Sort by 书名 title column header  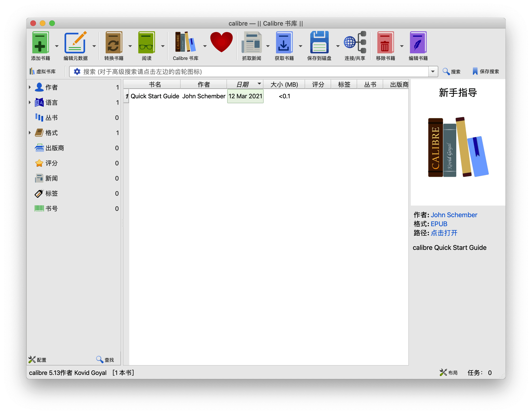155,84
